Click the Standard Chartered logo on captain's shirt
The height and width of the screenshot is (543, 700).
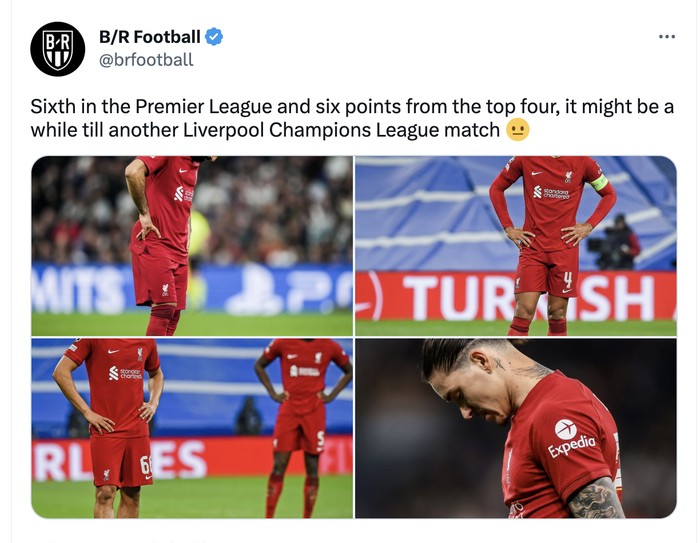pyautogui.click(x=551, y=192)
